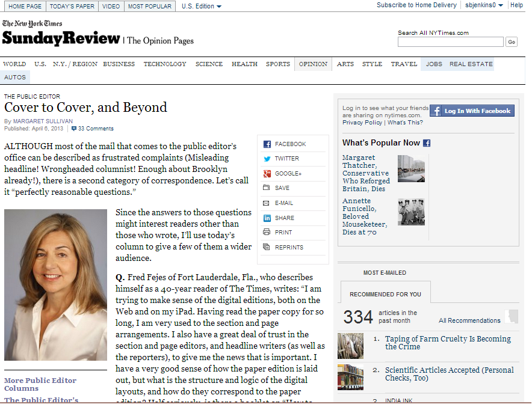Select SPORTS section
This screenshot has height=404, width=532.
278,64
